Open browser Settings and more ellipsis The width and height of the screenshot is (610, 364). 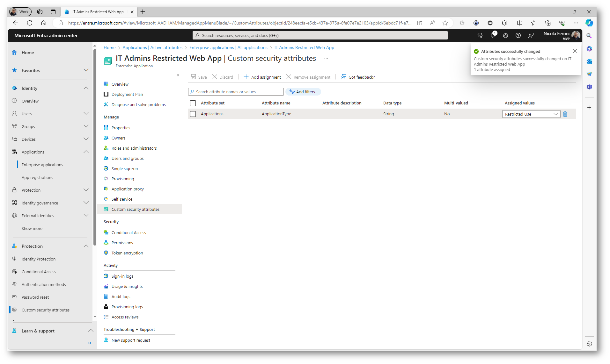(x=576, y=23)
